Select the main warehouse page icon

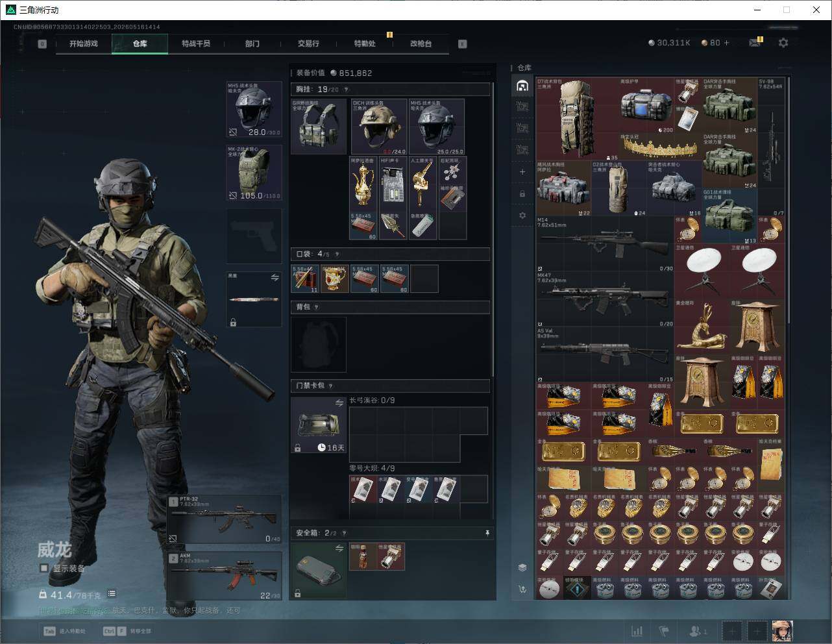(522, 86)
